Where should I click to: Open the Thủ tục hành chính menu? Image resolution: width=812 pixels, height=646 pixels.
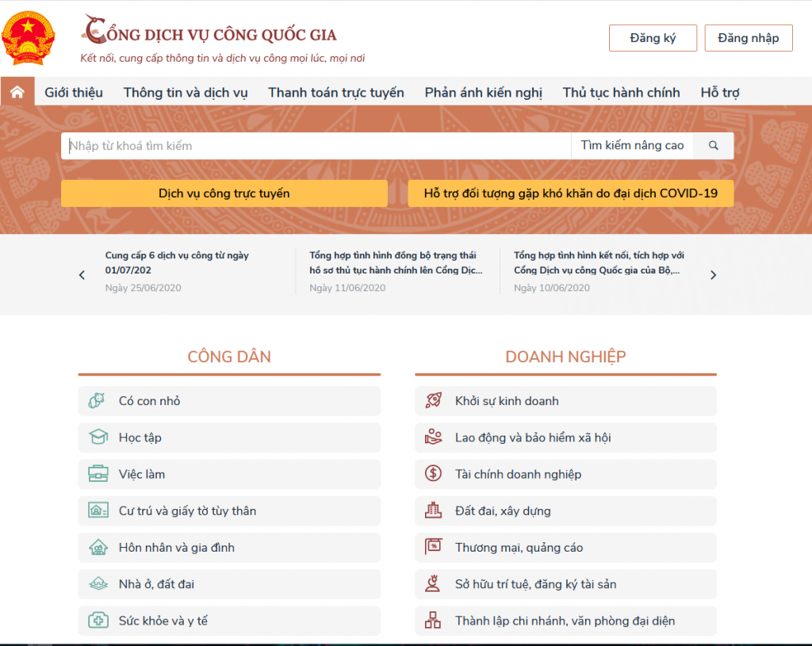click(x=621, y=93)
